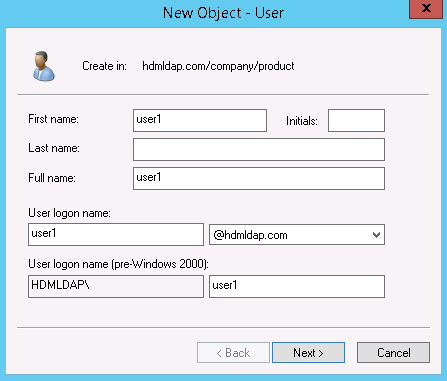Click the HDMLDAP\ domain prefix box
Screen dimensions: 447x381
(116, 286)
